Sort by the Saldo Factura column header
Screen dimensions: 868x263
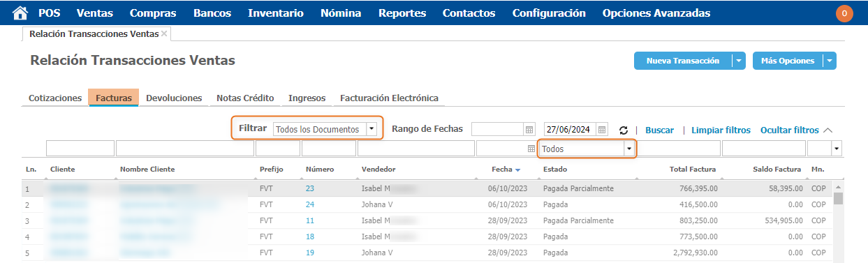click(x=777, y=170)
